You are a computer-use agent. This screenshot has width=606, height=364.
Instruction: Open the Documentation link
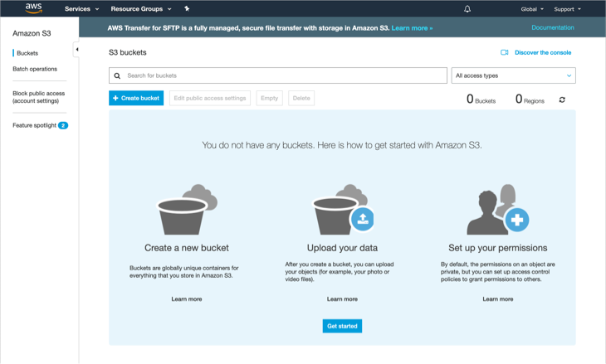tap(553, 27)
